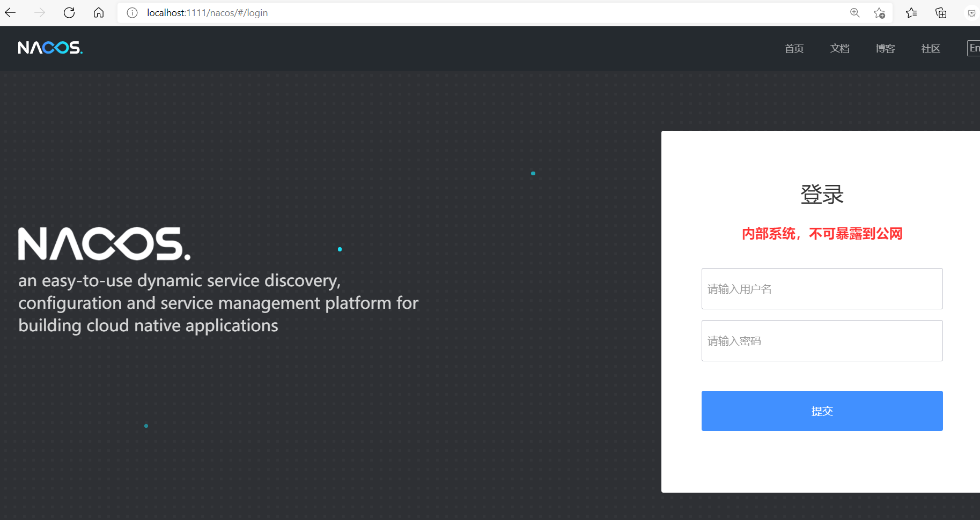Open the 博客 navigation item
980x520 pixels.
point(885,49)
